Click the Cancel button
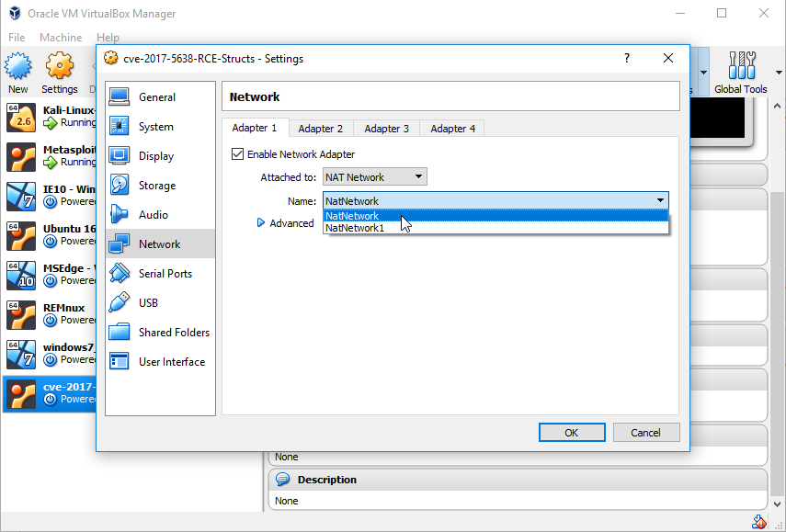 pos(645,433)
